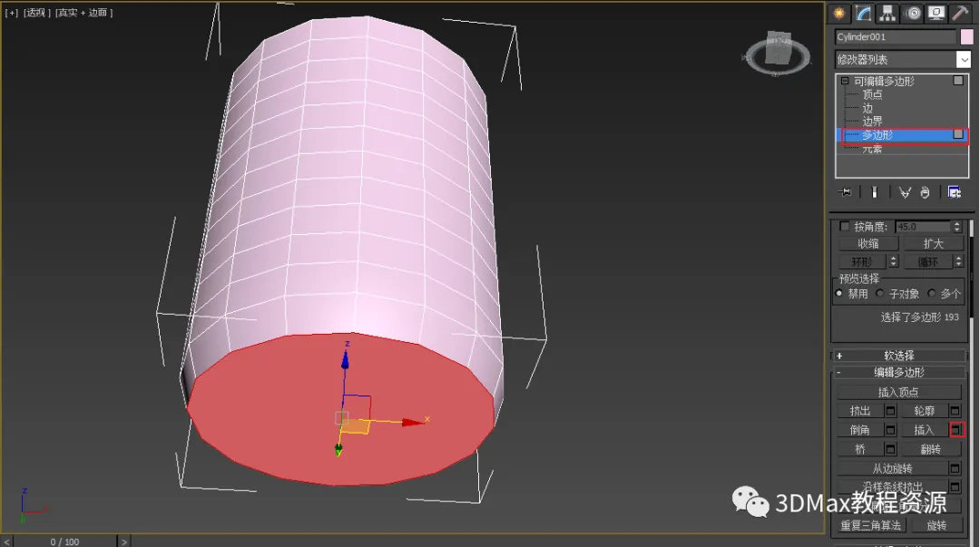Open settings box next to 挤出

pos(891,411)
